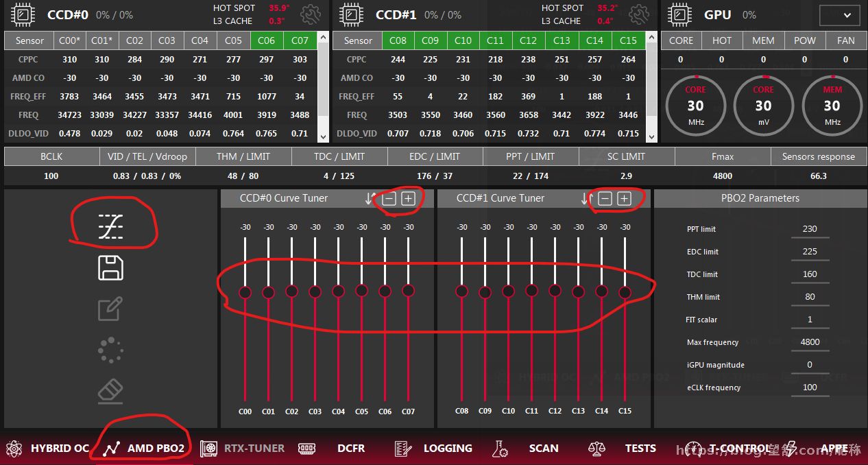This screenshot has height=465, width=868.
Task: Click the BCLK header cell
Action: pyautogui.click(x=51, y=156)
